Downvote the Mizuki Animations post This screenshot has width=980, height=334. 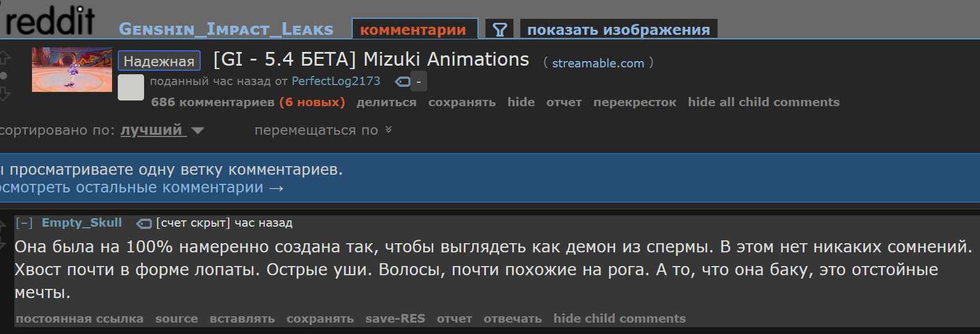tap(4, 94)
